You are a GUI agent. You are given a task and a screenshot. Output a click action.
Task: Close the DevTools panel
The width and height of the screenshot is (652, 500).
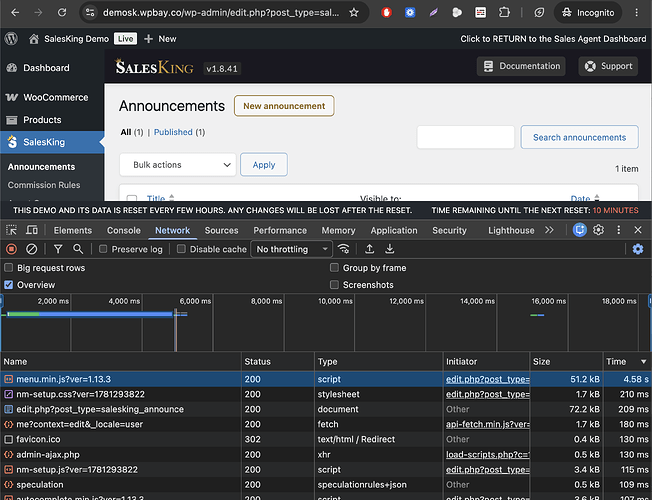[x=638, y=230]
